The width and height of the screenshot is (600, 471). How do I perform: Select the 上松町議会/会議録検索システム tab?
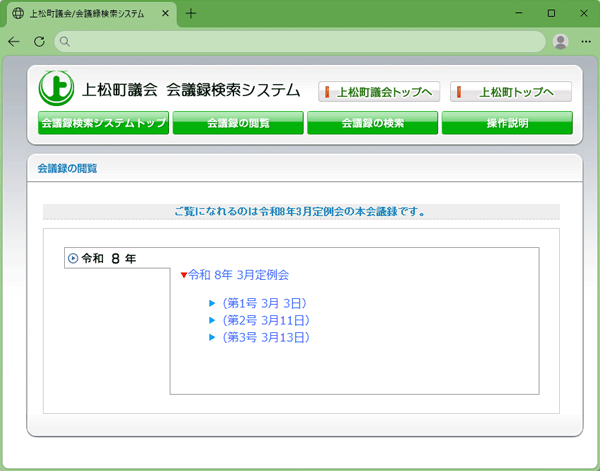point(91,14)
